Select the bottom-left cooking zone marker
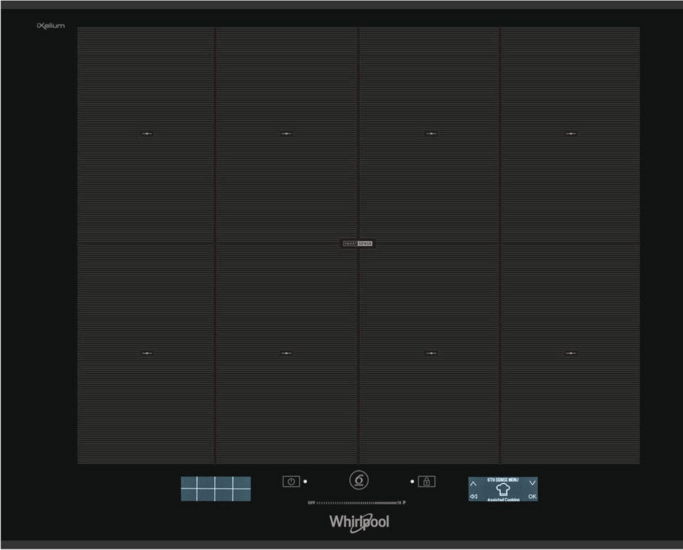Viewport: 683px width, 550px height. tap(147, 353)
